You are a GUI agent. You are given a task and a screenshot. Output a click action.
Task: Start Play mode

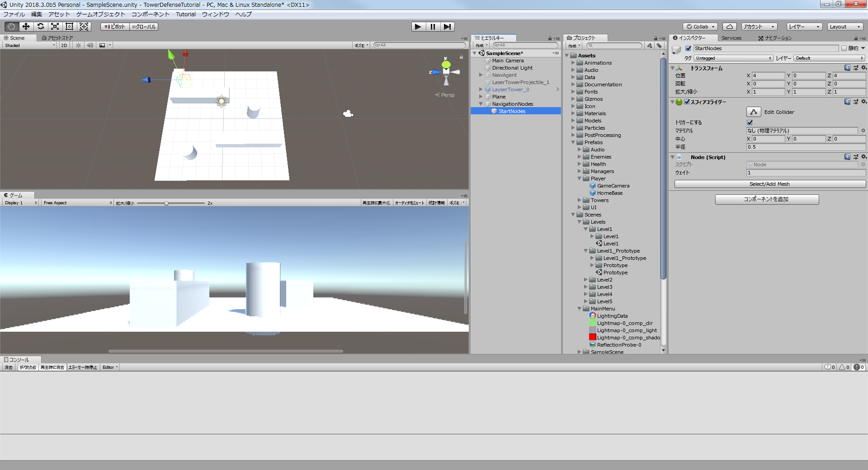[418, 27]
